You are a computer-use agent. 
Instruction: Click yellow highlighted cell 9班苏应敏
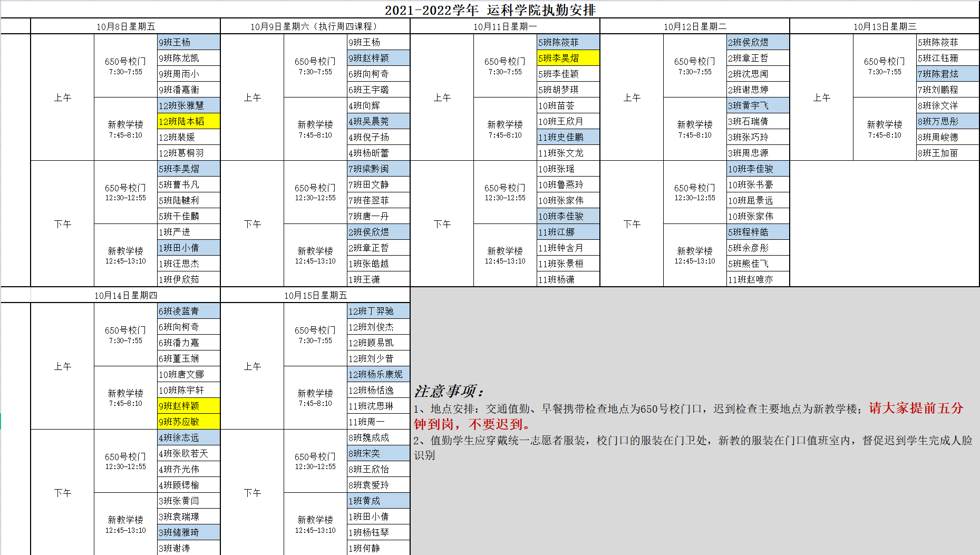[188, 422]
